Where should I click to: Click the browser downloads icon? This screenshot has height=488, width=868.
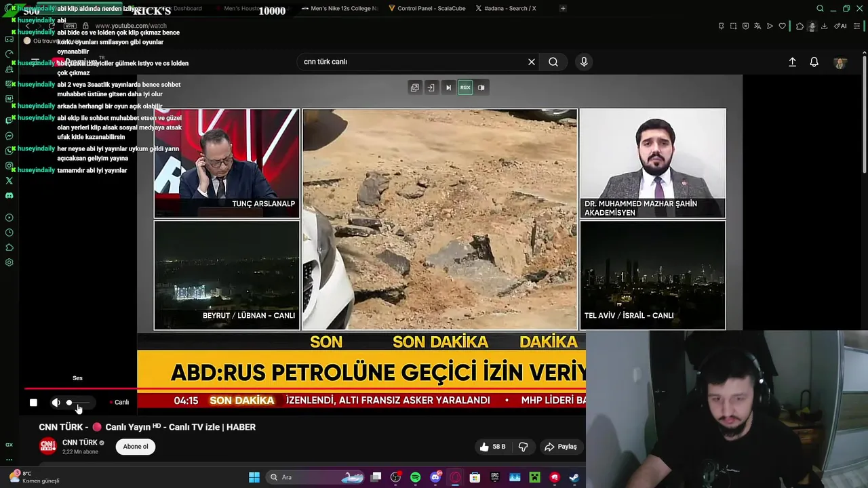point(824,26)
